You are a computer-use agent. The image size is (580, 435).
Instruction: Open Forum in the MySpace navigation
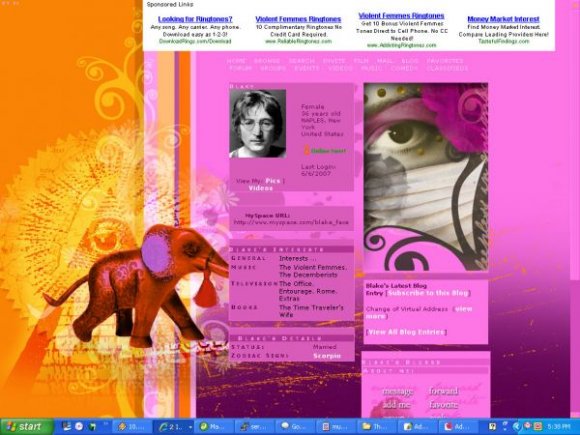click(240, 68)
